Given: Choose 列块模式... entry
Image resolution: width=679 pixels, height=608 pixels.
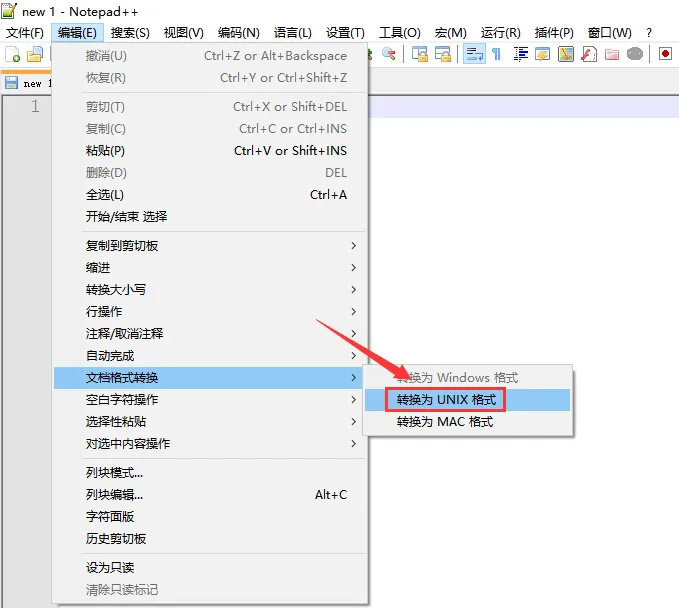Looking at the screenshot, I should point(210,472).
